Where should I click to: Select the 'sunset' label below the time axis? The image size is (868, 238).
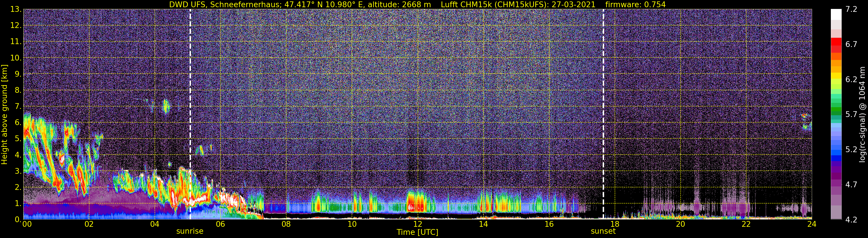603,231
